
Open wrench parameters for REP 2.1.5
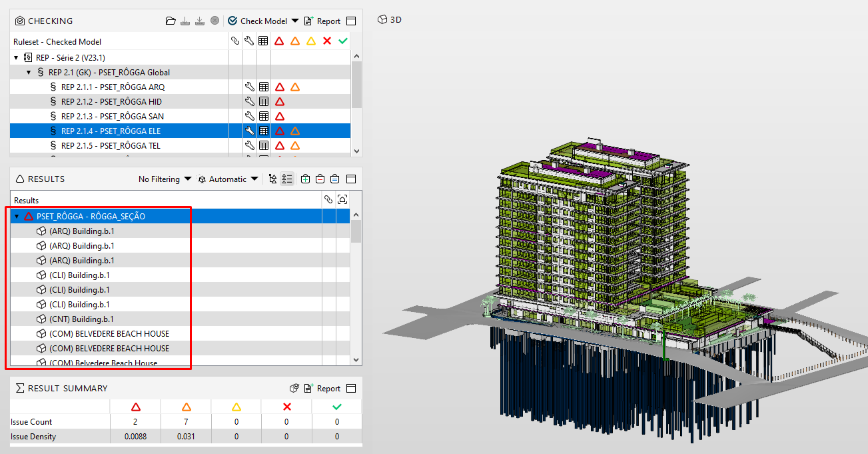tap(250, 145)
